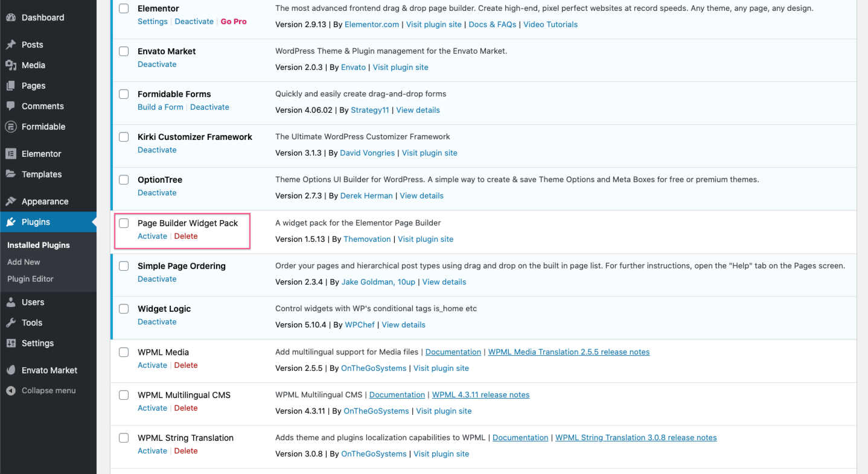View details for Widget Logic
The image size is (868, 474).
403,325
